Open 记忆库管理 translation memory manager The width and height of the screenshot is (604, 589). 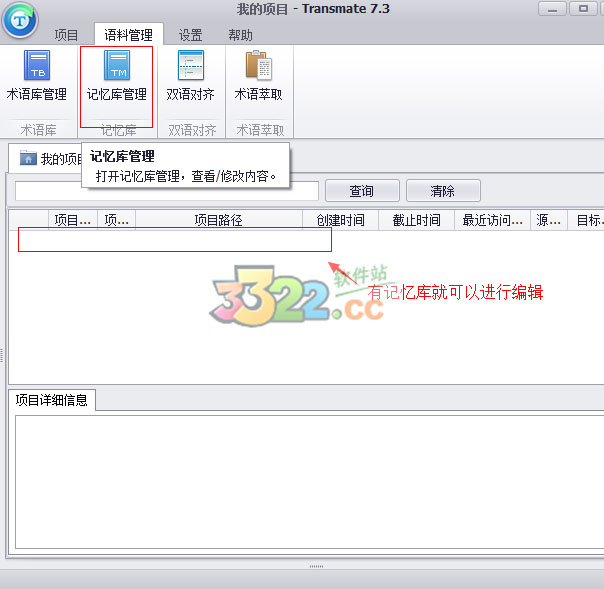pos(117,76)
